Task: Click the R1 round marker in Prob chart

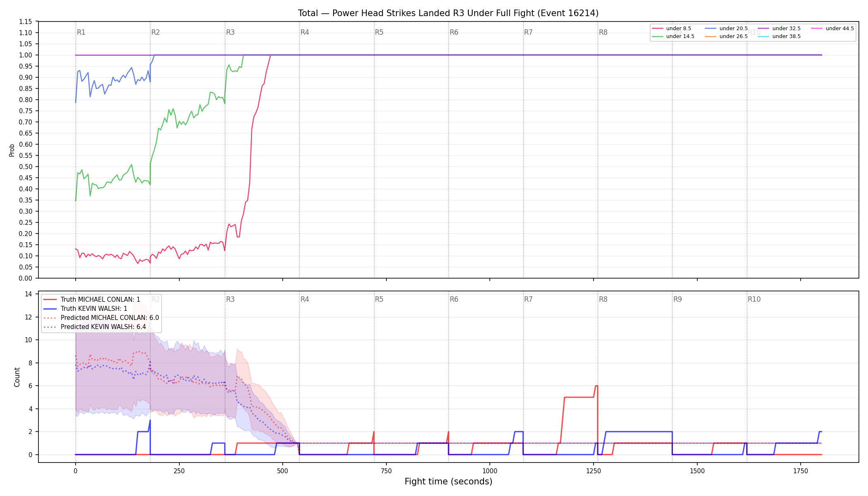Action: coord(81,32)
